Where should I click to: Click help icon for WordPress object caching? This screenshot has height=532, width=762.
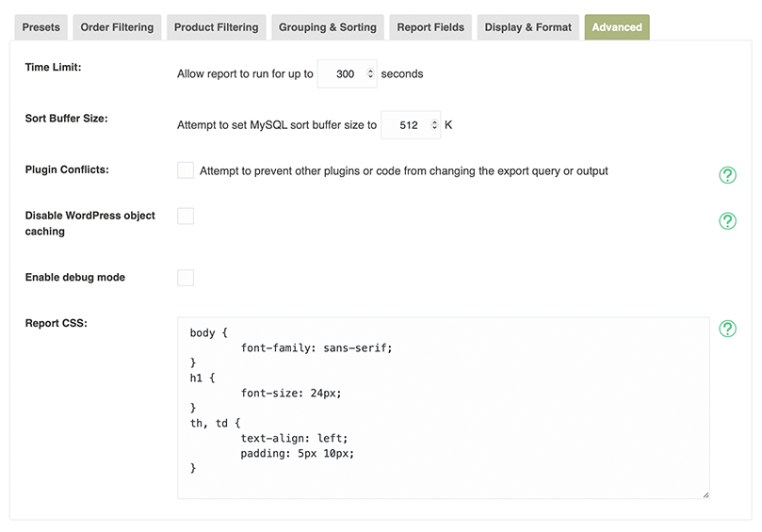(x=727, y=221)
